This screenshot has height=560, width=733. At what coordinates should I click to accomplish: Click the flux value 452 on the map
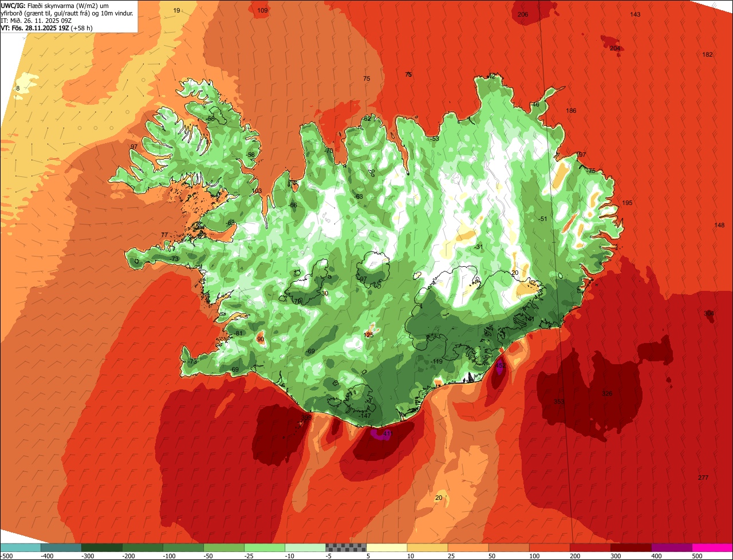501,365
